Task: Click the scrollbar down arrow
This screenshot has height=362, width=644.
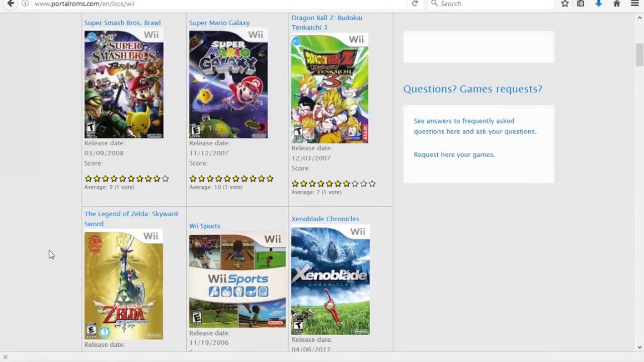Action: coord(639,347)
